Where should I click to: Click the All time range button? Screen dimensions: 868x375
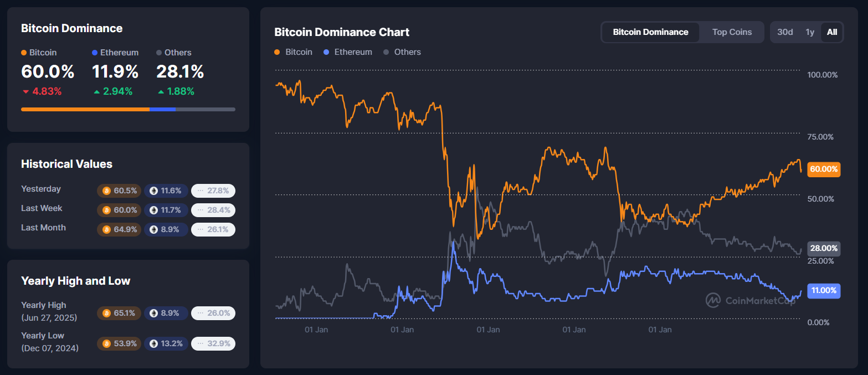[832, 32]
